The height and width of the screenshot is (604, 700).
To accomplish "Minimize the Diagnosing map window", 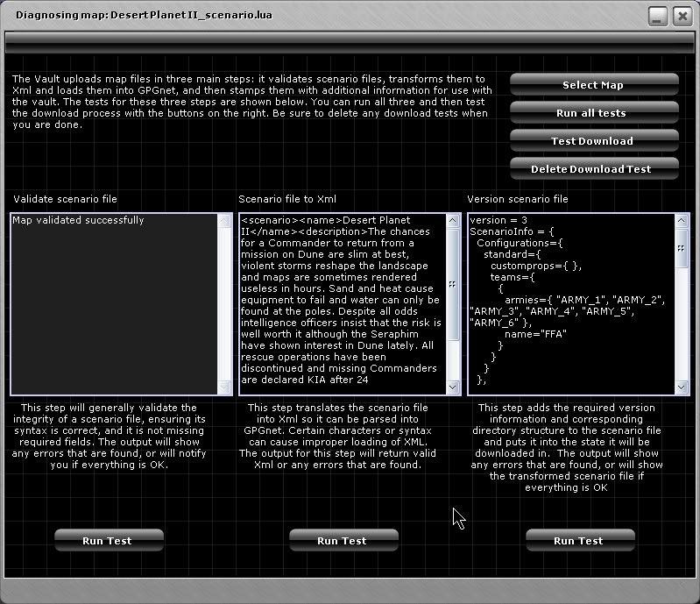I will pyautogui.click(x=658, y=16).
